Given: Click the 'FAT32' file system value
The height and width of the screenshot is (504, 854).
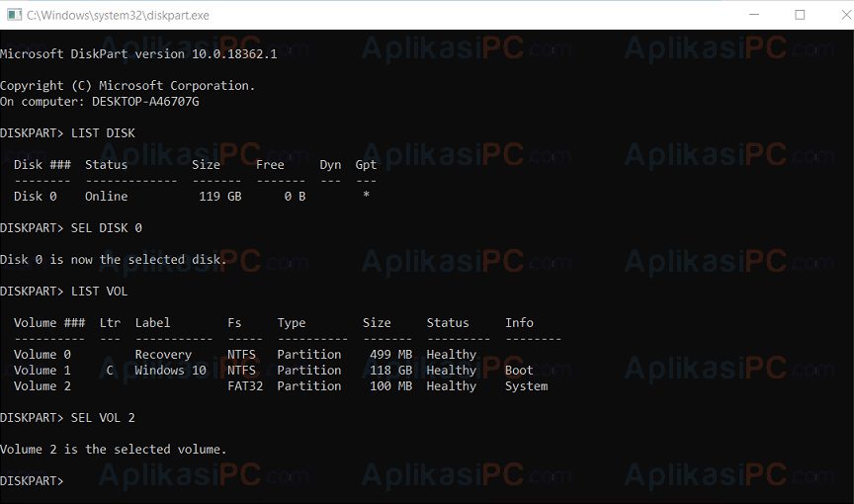Looking at the screenshot, I should pyautogui.click(x=245, y=385).
